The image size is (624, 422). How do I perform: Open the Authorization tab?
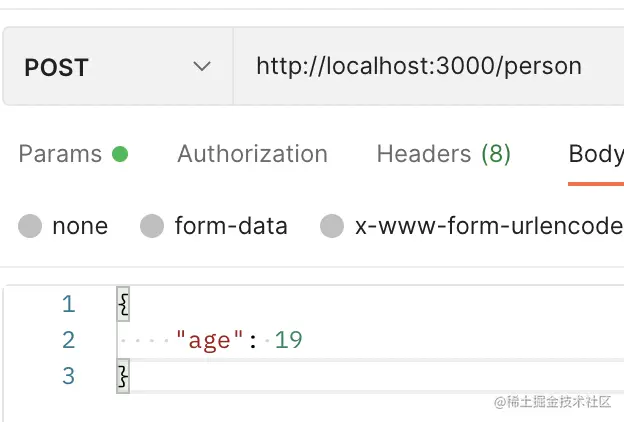(252, 154)
